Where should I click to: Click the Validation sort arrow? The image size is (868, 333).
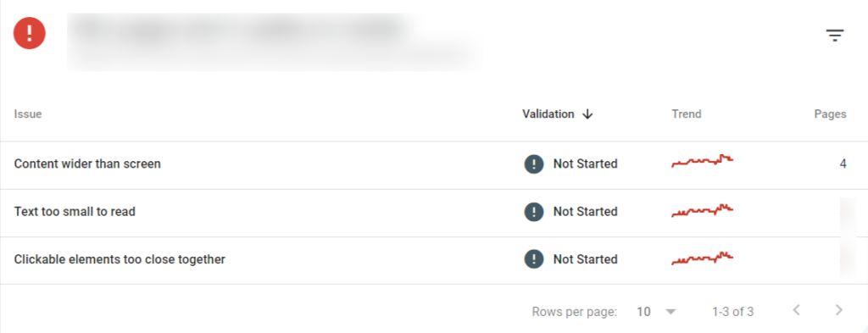[588, 114]
